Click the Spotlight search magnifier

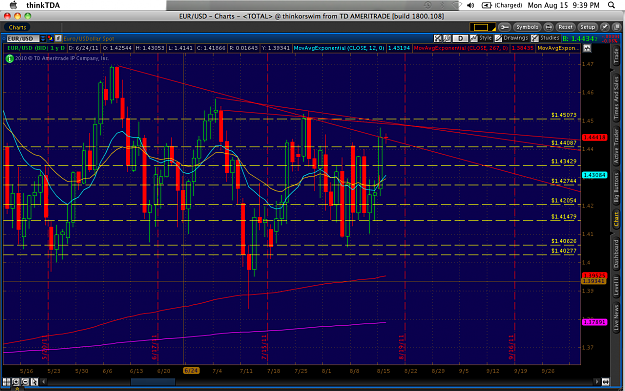611,5
